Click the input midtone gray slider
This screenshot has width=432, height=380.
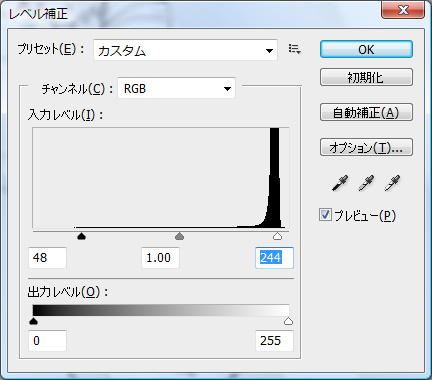point(179,236)
